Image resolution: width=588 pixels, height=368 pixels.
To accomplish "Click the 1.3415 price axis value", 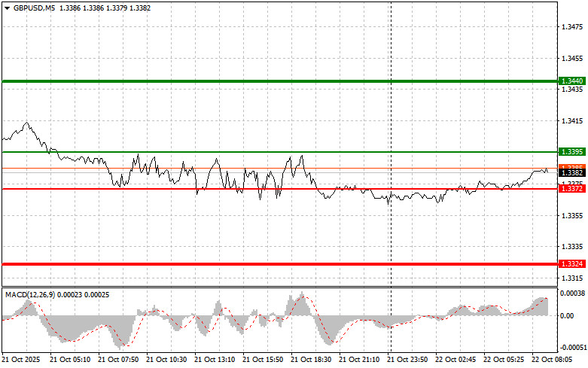I will pos(572,120).
